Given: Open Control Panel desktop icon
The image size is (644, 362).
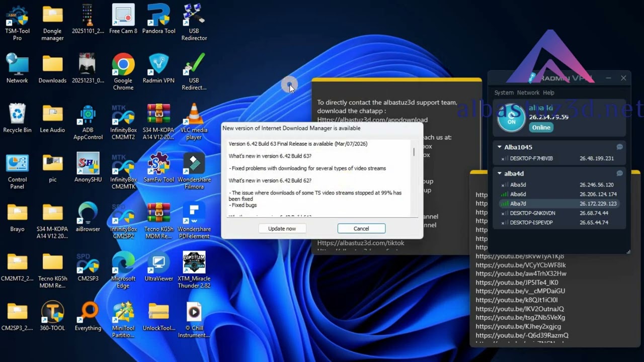Looking at the screenshot, I should [x=17, y=171].
